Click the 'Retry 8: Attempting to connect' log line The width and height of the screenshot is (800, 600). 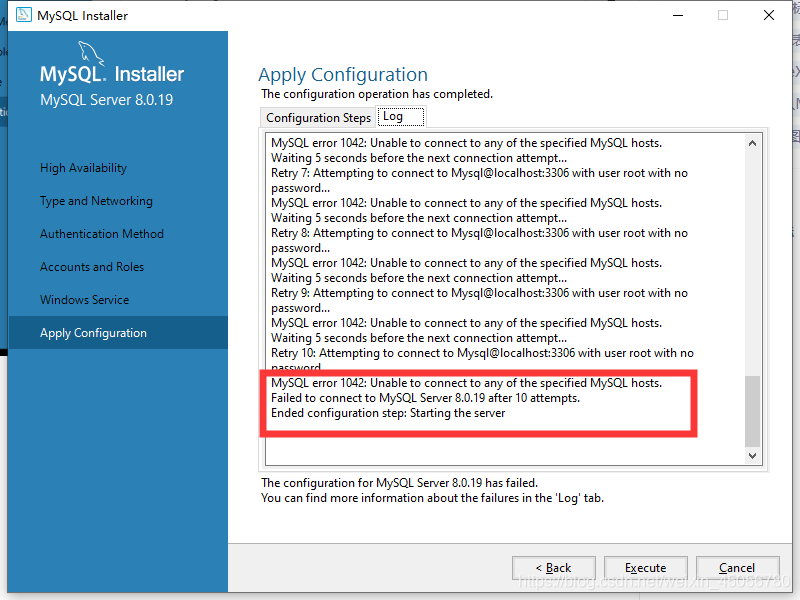[x=479, y=240]
